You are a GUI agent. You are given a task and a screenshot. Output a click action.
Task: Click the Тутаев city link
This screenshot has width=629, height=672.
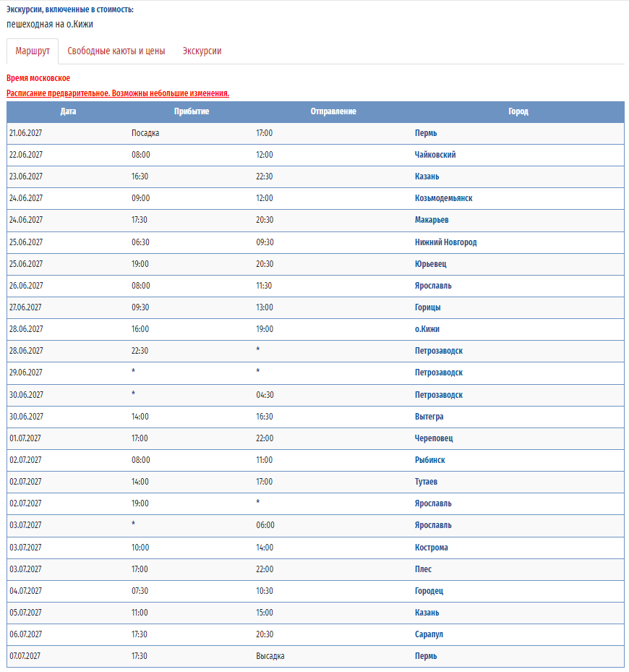pyautogui.click(x=426, y=482)
